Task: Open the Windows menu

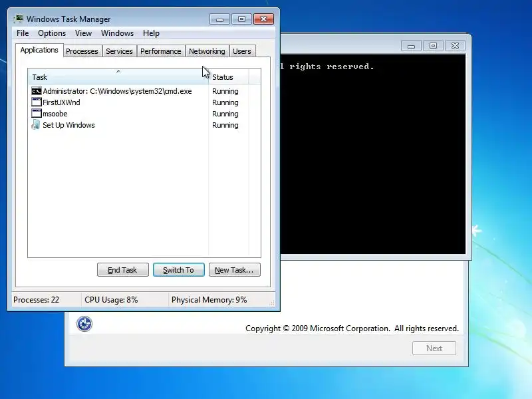Action: click(118, 33)
